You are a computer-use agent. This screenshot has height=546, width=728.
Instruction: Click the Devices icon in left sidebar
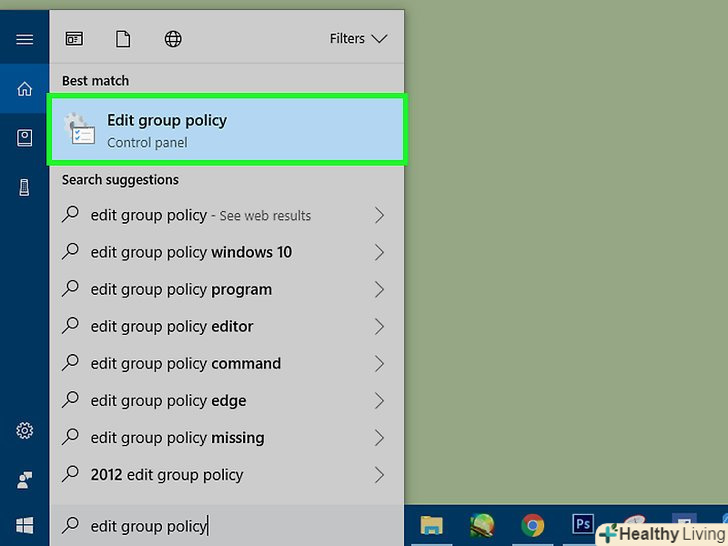pos(24,188)
